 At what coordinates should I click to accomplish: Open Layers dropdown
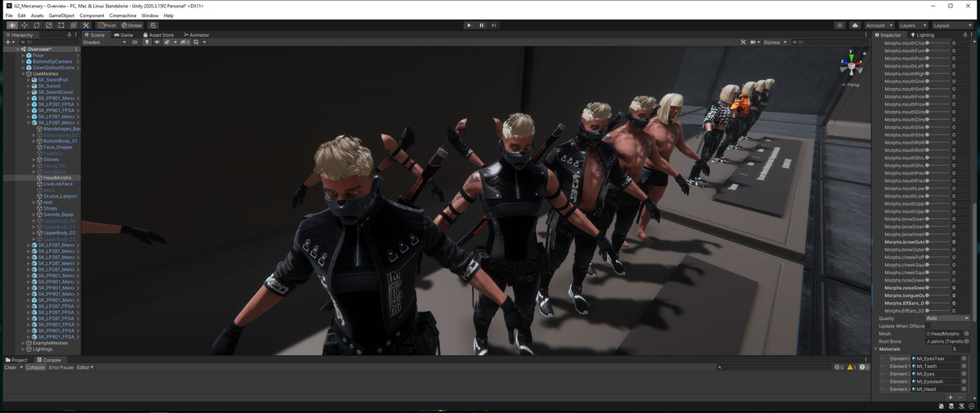tap(913, 25)
